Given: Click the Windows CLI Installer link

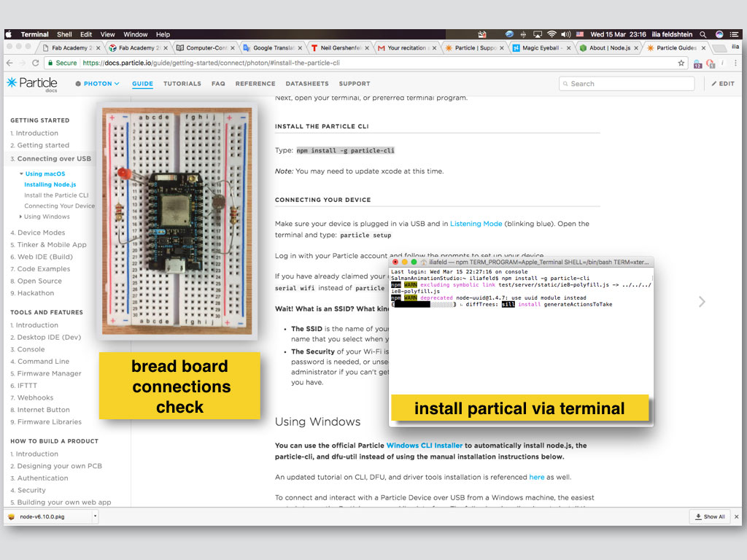Looking at the screenshot, I should (x=424, y=446).
